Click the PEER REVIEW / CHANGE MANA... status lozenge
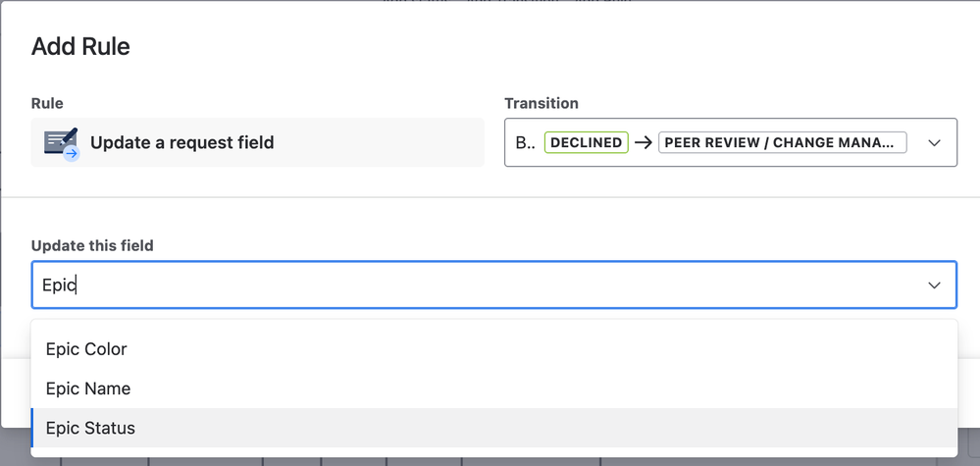Screen dimensions: 980x466 [783, 142]
